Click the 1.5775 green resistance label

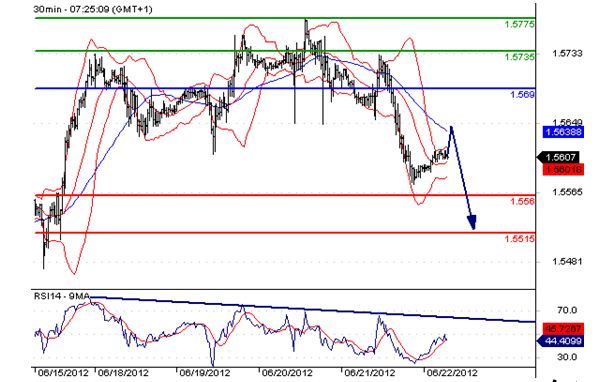click(519, 24)
